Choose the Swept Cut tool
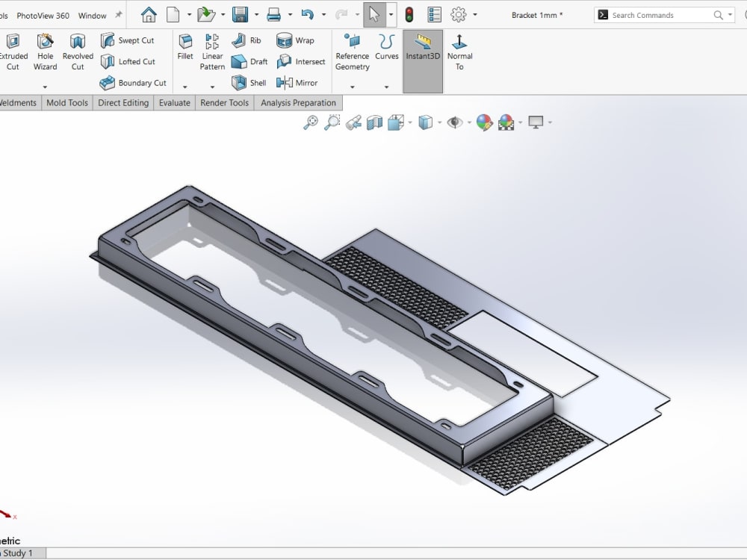The width and height of the screenshot is (747, 560). pyautogui.click(x=127, y=40)
